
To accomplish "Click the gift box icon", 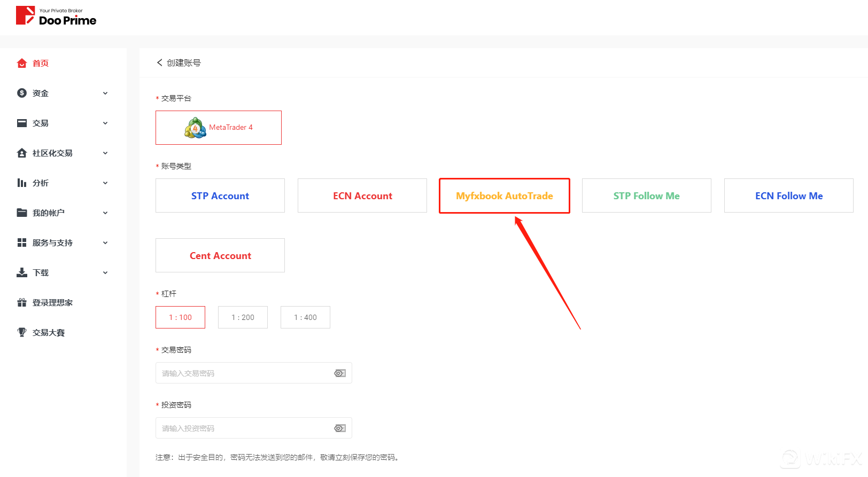I will pyautogui.click(x=22, y=302).
